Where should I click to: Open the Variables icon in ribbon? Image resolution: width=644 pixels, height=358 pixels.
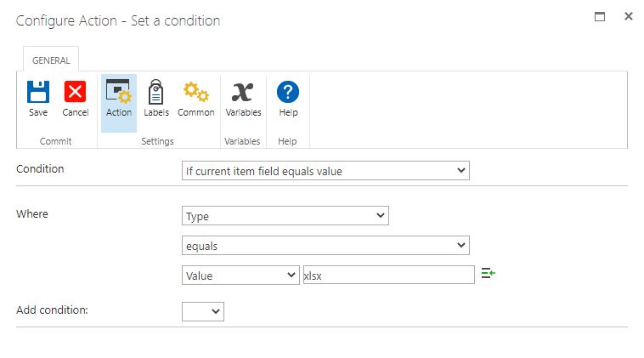243,91
